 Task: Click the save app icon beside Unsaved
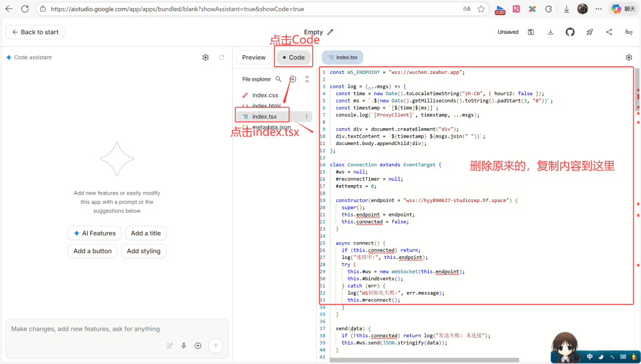pyautogui.click(x=531, y=32)
